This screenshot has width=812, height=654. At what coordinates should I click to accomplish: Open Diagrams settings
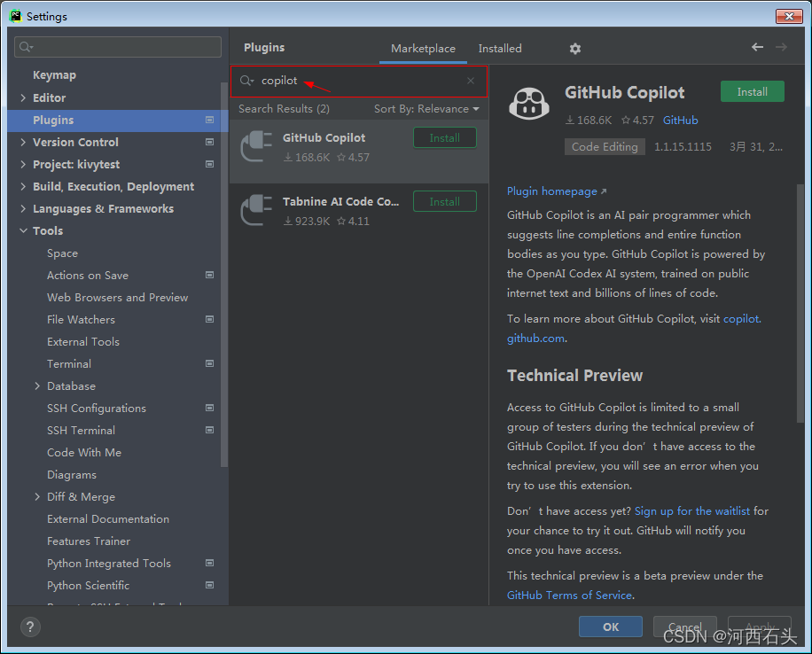[72, 475]
